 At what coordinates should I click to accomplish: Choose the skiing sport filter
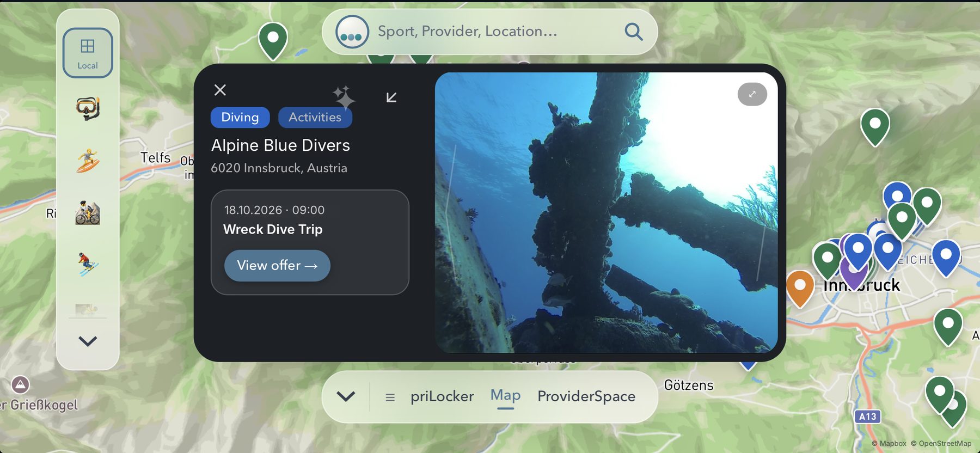click(x=88, y=264)
